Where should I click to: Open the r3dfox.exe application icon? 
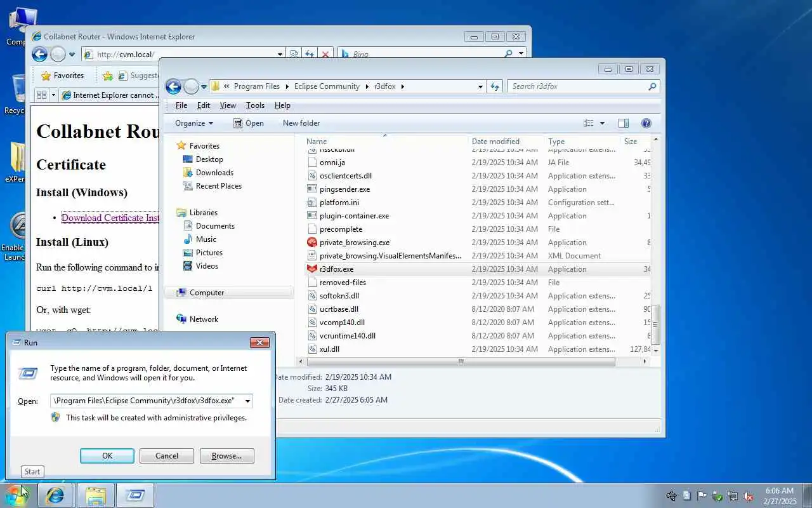(x=311, y=269)
